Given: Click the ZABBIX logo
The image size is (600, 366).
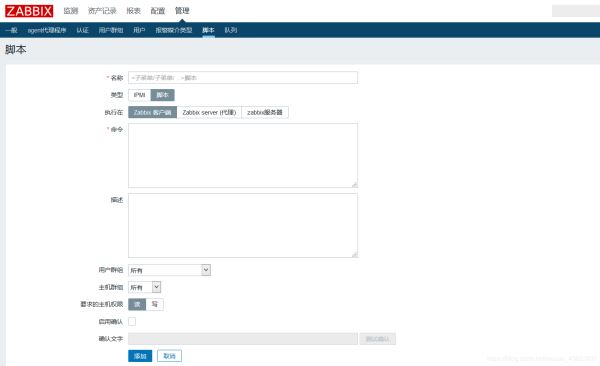Looking at the screenshot, I should point(29,11).
